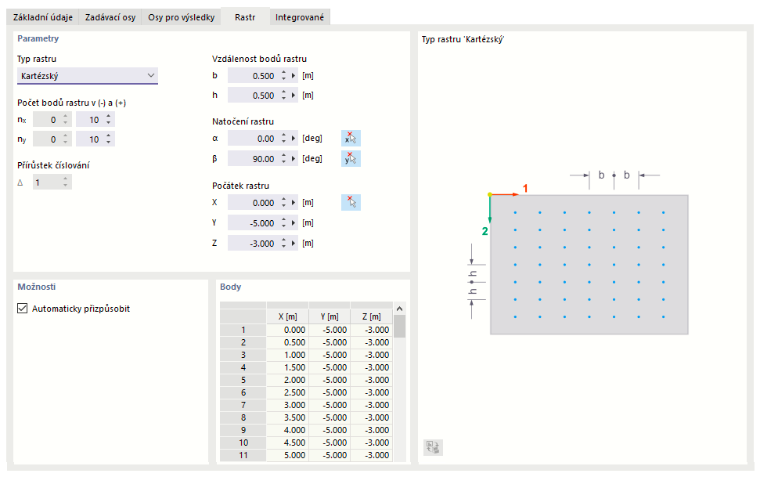Click the spinner of the α angle 0.00
Viewport: 760px width, 477px height.
284,139
